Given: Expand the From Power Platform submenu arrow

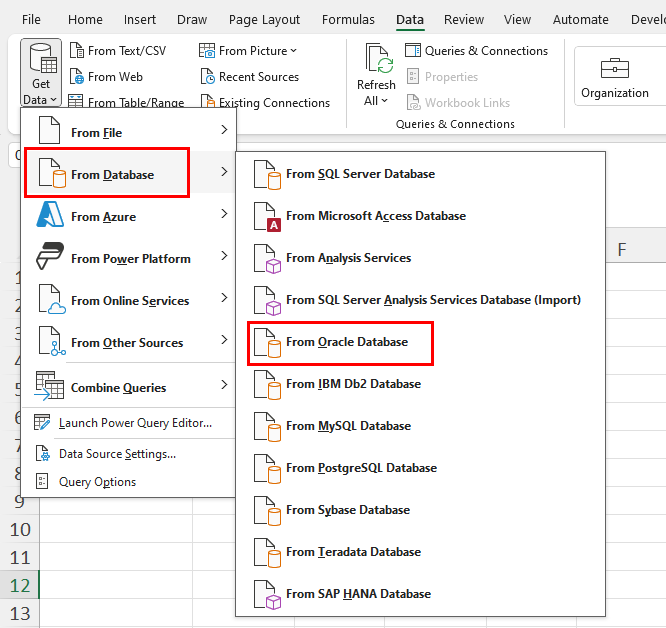Looking at the screenshot, I should (224, 256).
